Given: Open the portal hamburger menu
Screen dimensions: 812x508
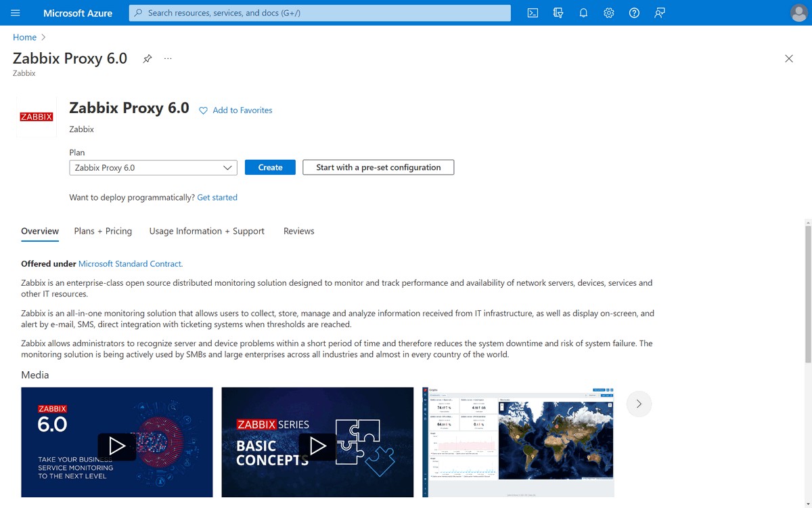Looking at the screenshot, I should tap(16, 12).
